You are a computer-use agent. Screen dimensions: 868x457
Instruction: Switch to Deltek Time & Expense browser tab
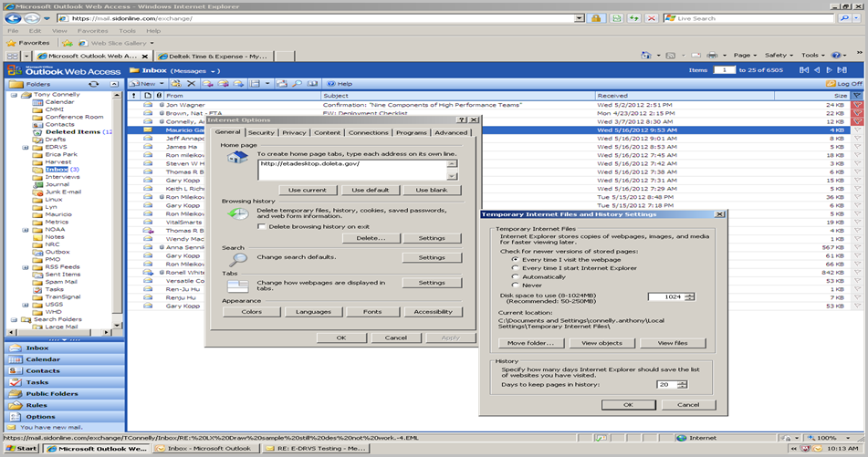point(214,56)
